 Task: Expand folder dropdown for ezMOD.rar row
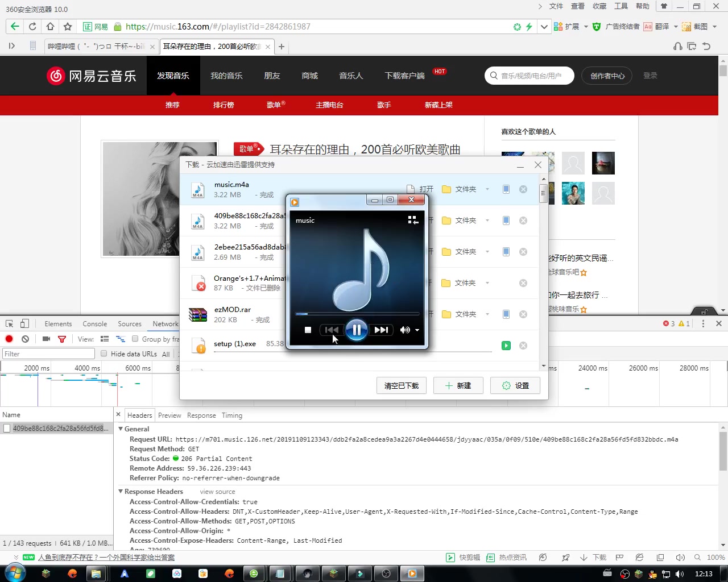point(487,314)
